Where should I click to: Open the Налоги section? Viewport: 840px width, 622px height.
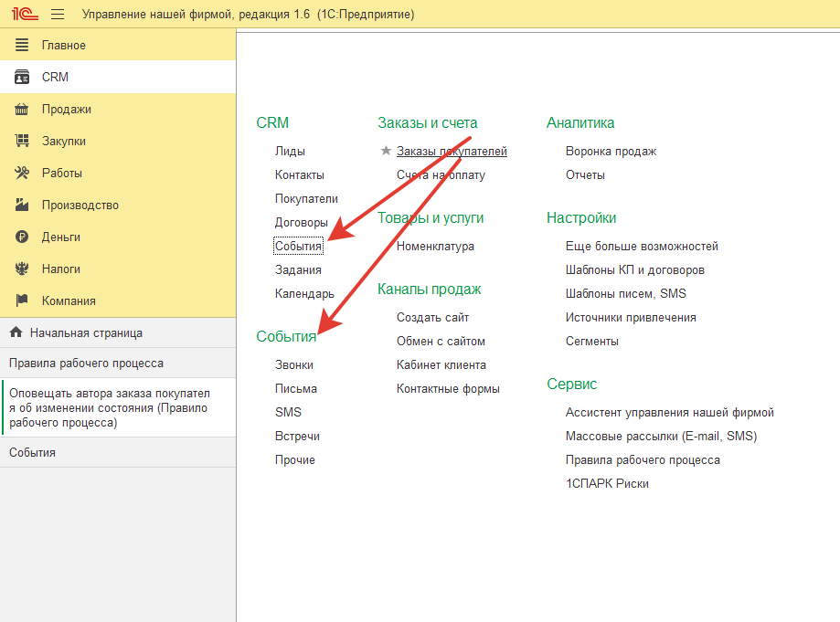coord(118,269)
